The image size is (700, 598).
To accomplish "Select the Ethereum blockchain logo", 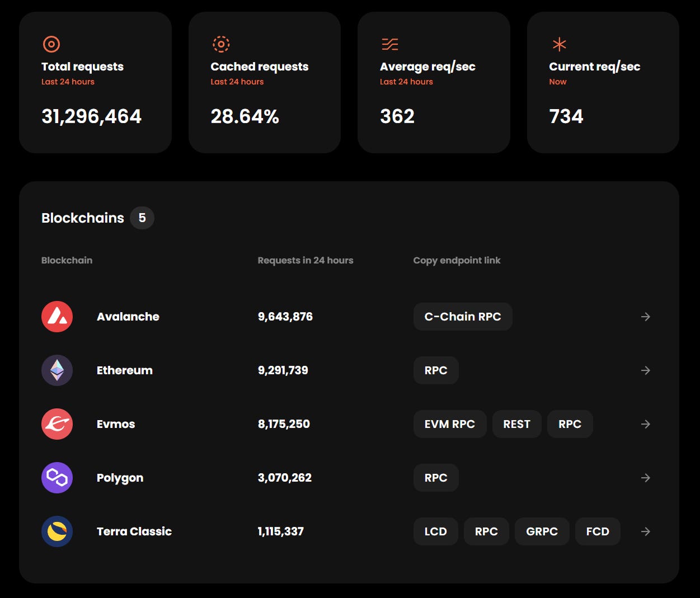I will 57,370.
